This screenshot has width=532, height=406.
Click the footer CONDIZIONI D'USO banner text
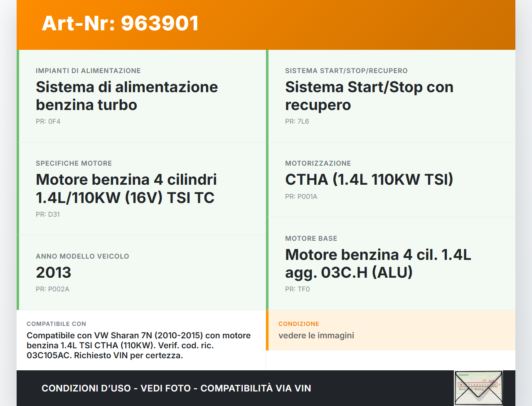click(x=176, y=388)
